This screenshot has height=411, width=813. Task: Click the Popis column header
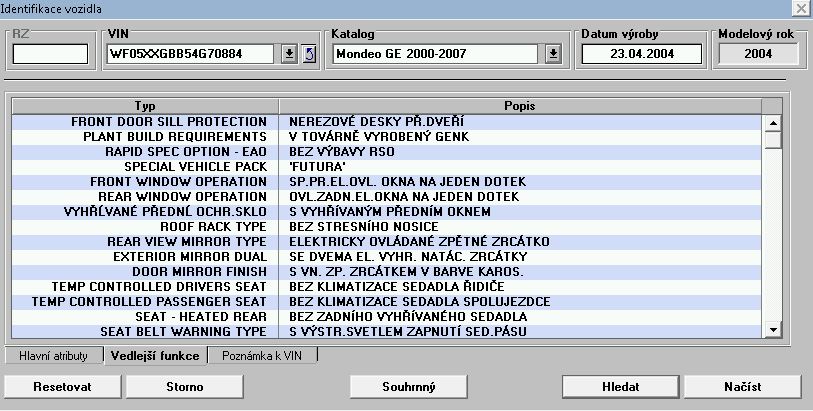click(x=520, y=105)
